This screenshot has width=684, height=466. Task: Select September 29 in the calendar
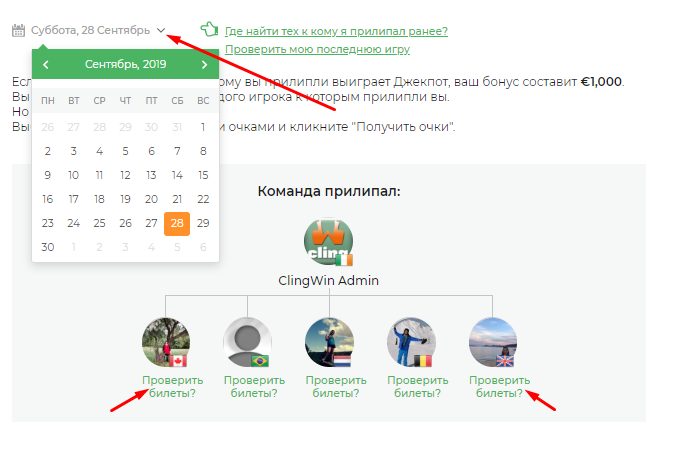tap(203, 223)
